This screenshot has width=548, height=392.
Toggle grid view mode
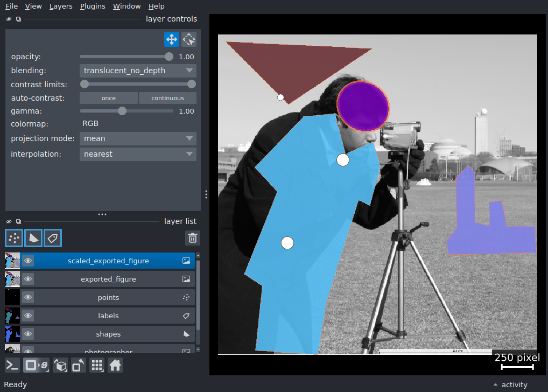(x=97, y=366)
